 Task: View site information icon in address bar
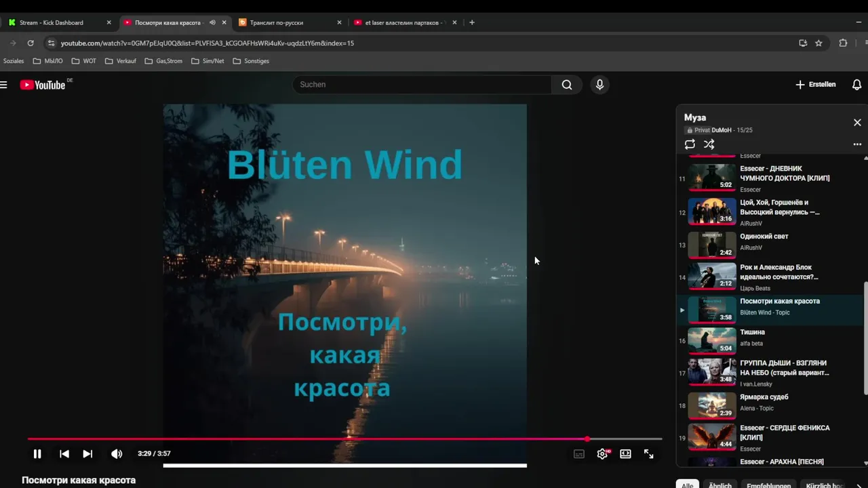[50, 43]
